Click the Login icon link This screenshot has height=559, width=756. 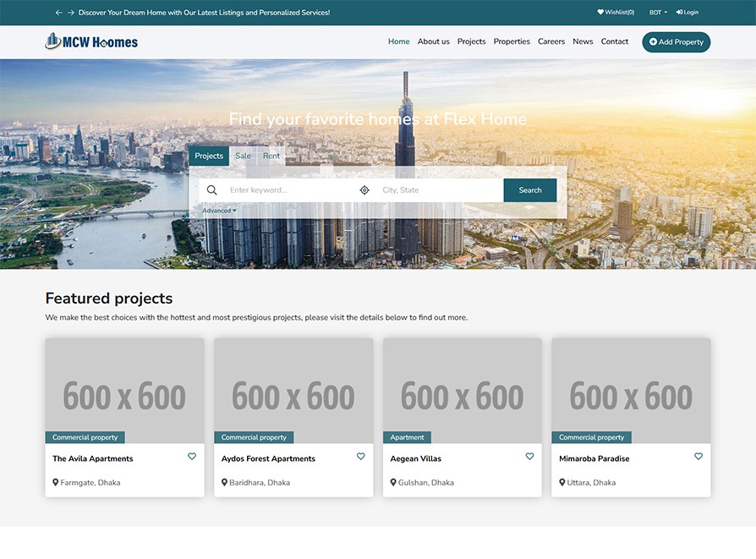[x=688, y=13]
